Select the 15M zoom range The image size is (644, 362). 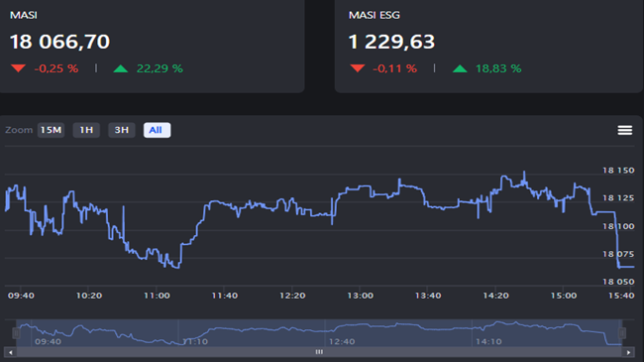51,130
